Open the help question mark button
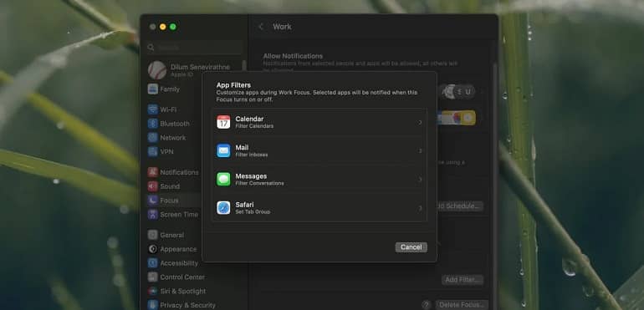The width and height of the screenshot is (644, 310). (x=426, y=305)
